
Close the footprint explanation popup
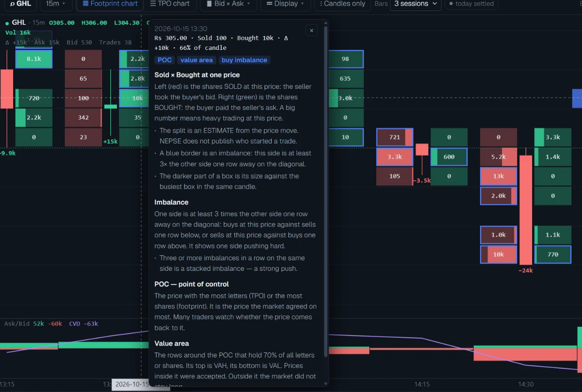(312, 30)
